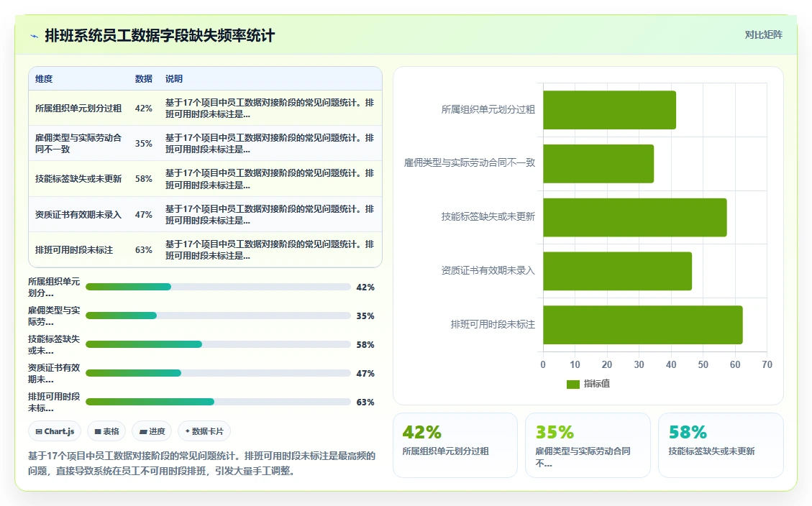Click the 维度 column header
812x506 pixels.
43,78
